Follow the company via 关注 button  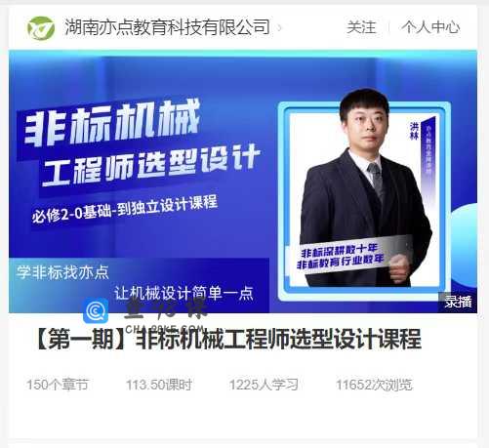[361, 27]
